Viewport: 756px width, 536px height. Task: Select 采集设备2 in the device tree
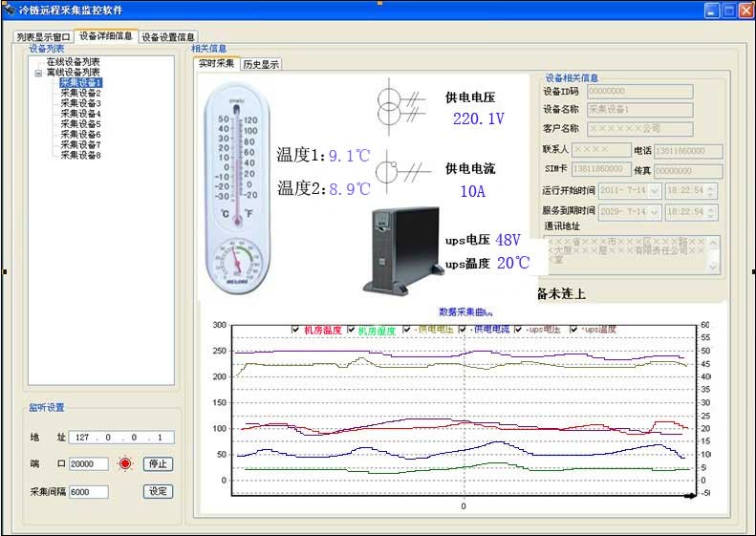click(80, 93)
